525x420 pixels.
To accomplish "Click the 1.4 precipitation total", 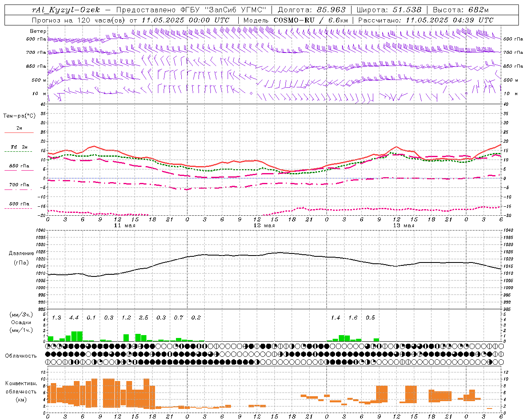I will coord(335,317).
